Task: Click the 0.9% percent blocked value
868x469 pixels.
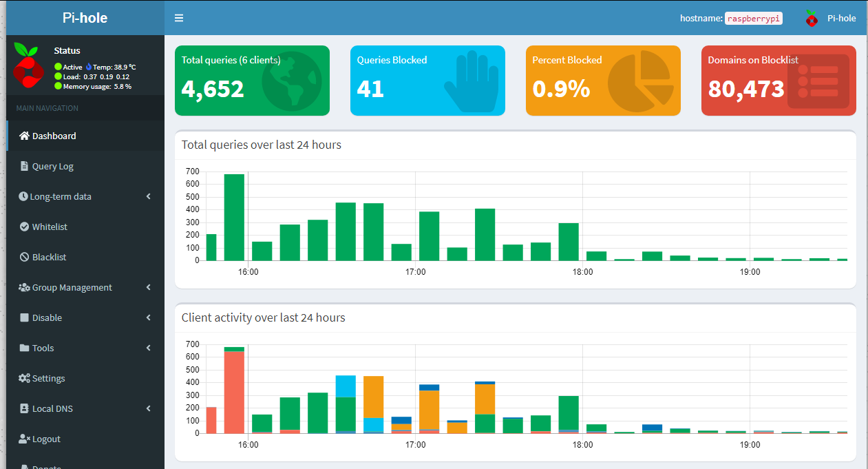Action: [561, 89]
